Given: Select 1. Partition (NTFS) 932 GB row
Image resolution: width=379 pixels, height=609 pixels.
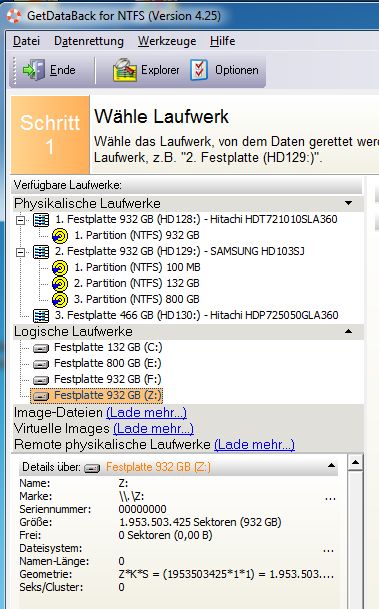Looking at the screenshot, I should pyautogui.click(x=137, y=235).
